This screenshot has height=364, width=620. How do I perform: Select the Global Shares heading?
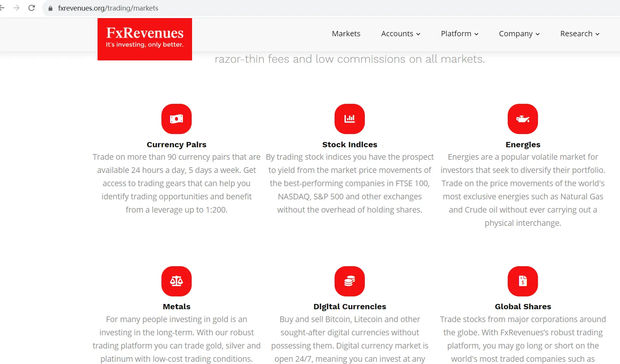click(x=523, y=307)
